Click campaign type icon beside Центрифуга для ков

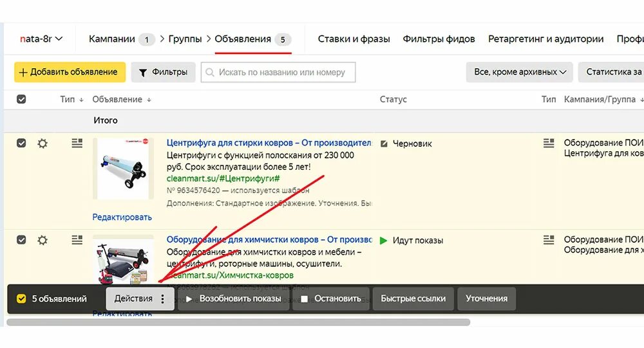pos(549,143)
